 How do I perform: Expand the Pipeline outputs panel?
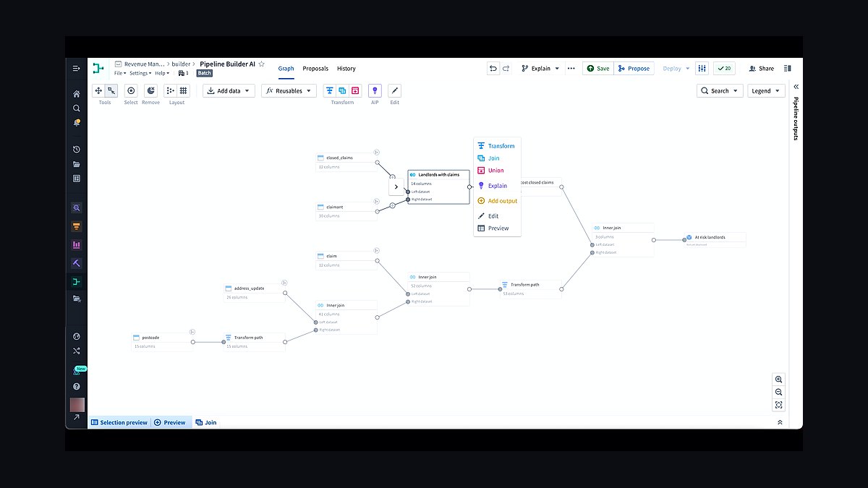[796, 87]
